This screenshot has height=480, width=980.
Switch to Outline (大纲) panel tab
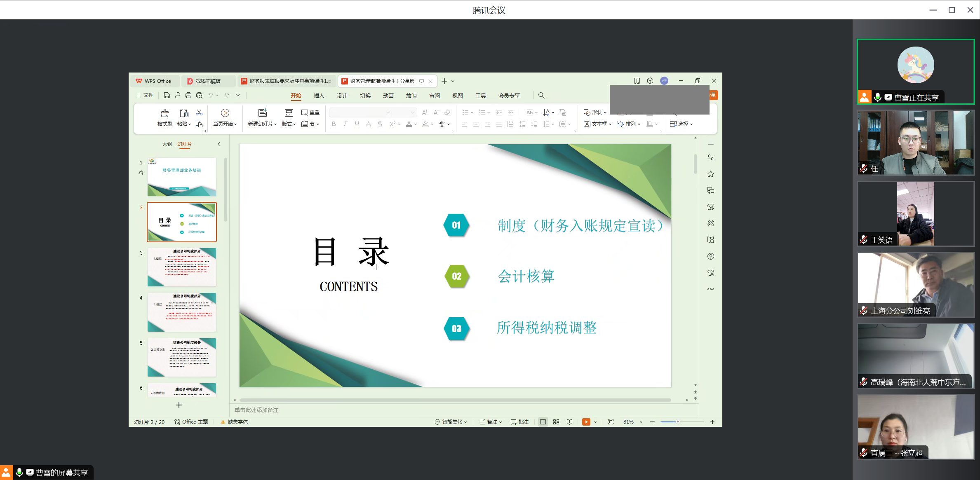(167, 144)
